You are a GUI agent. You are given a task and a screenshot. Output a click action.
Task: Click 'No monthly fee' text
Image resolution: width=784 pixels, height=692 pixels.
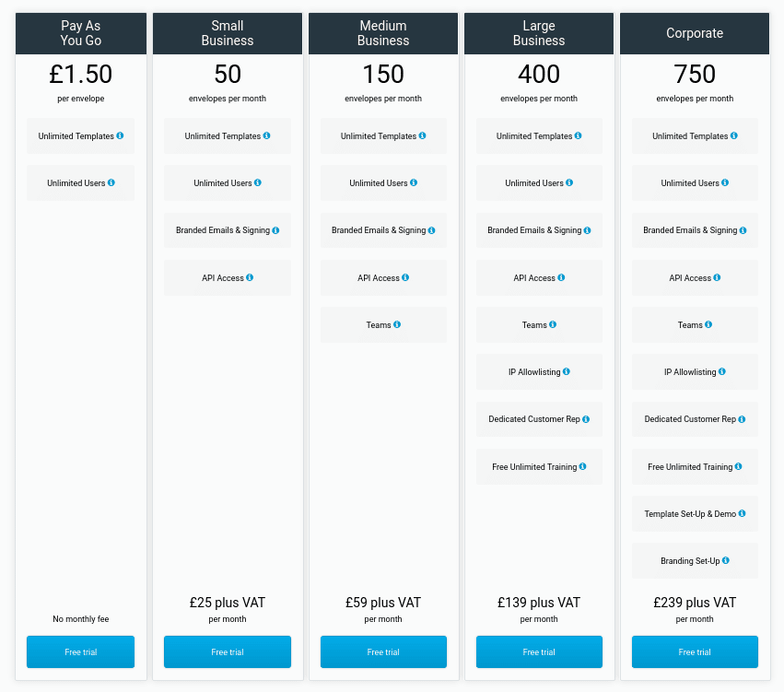click(x=81, y=618)
